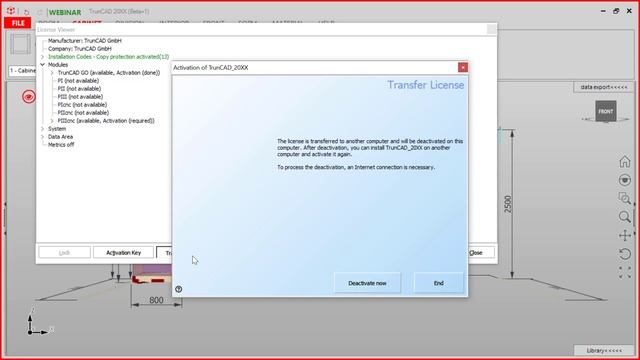Select Installation Codes copy protection row
The height and width of the screenshot is (360, 640).
tap(108, 57)
